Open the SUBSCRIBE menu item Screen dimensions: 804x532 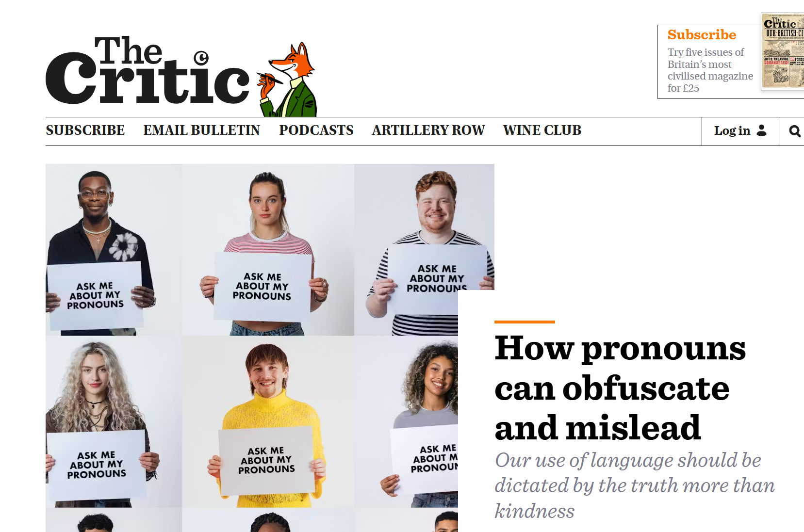tap(85, 130)
